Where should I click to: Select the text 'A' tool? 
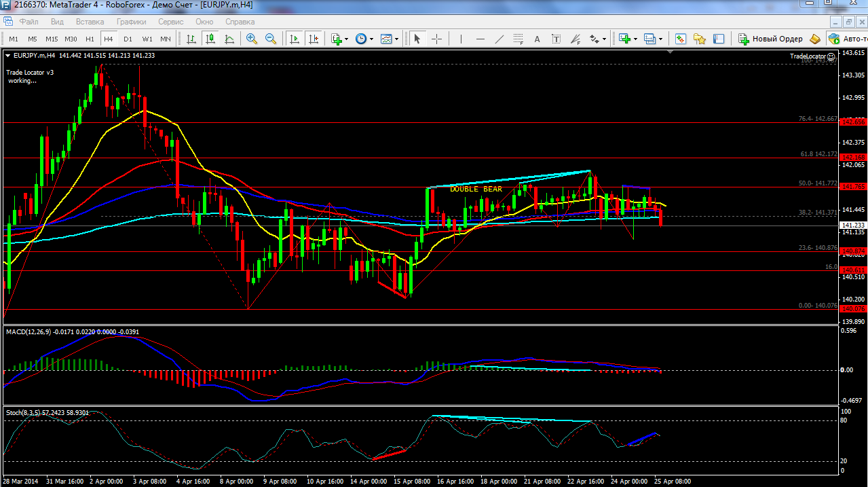point(537,39)
